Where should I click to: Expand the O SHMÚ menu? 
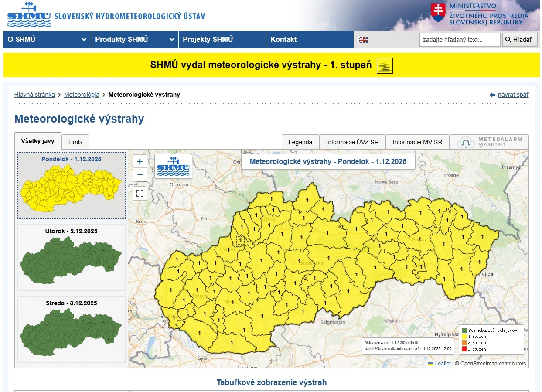tap(47, 40)
